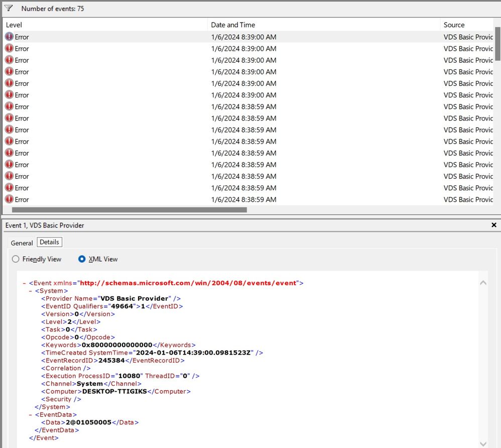Collapse the EventData XML node
The height and width of the screenshot is (448, 501).
click(x=31, y=415)
